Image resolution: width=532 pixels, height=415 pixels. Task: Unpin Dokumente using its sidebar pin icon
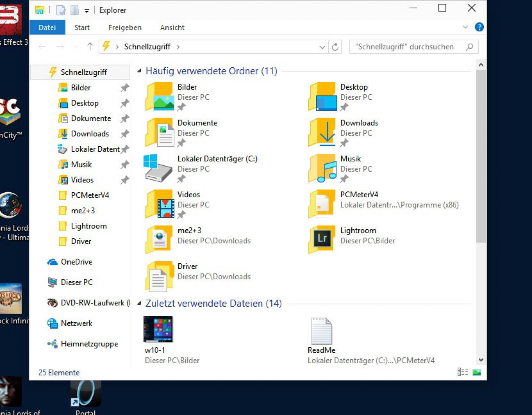pyautogui.click(x=125, y=118)
